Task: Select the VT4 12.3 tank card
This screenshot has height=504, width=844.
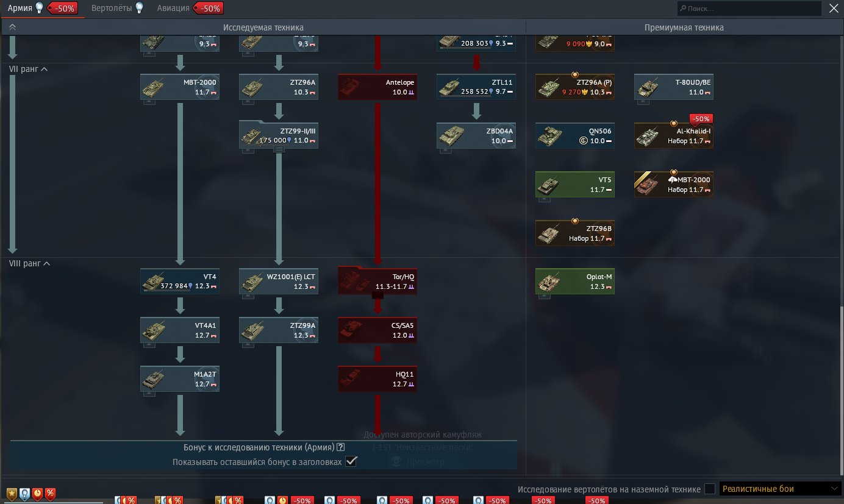Action: (180, 281)
